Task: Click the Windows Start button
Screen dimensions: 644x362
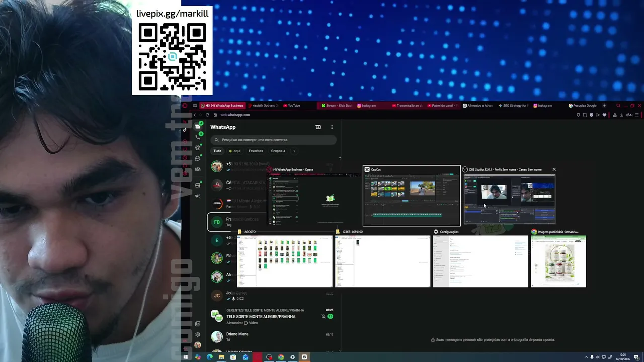Action: pyautogui.click(x=186, y=357)
